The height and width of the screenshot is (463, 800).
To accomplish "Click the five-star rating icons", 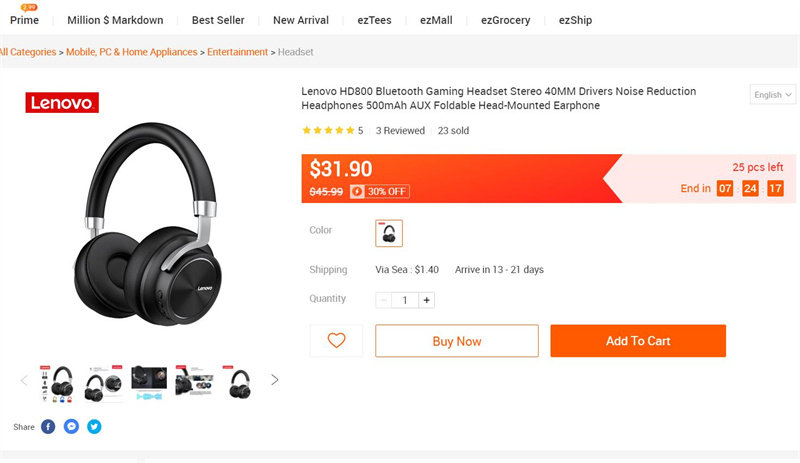I will (x=328, y=131).
